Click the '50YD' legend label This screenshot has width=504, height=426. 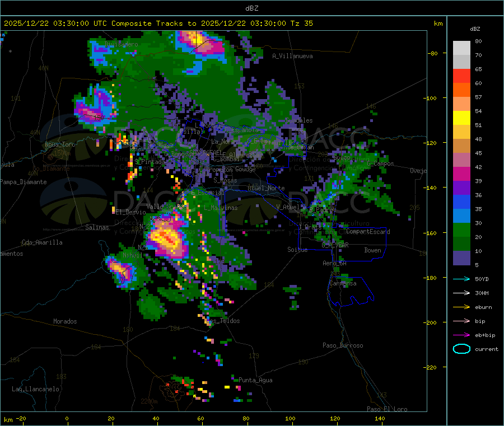(x=482, y=279)
